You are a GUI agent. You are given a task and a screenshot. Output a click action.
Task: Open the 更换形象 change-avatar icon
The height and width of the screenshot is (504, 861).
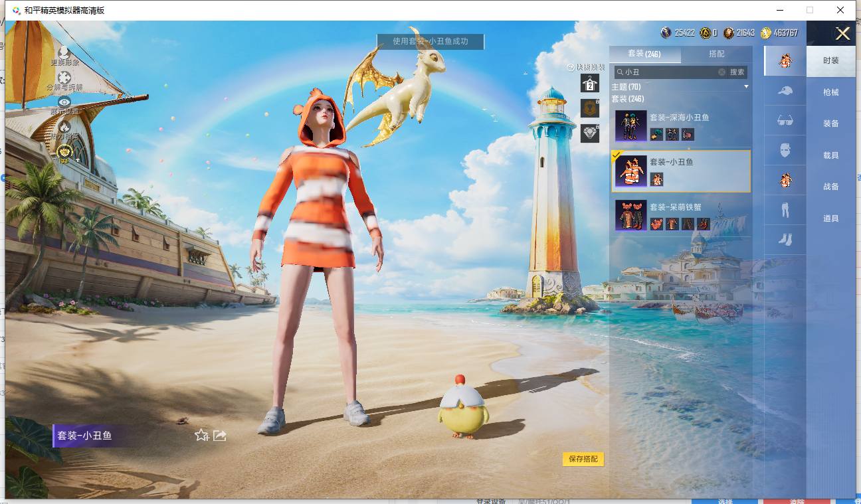[64, 52]
